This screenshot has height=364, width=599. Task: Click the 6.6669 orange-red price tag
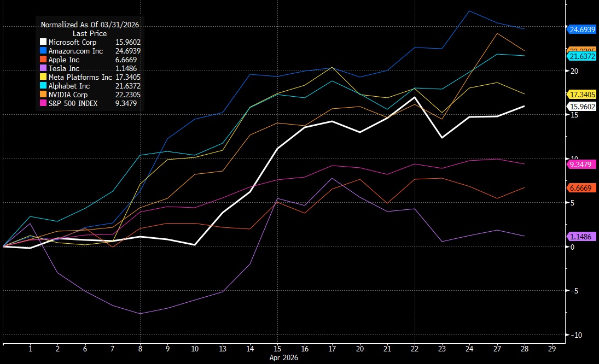coord(581,187)
